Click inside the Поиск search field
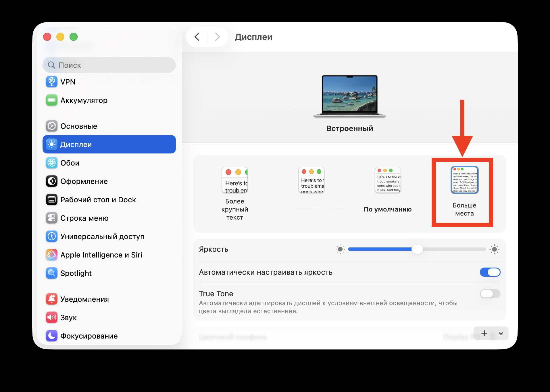Viewport: 550px width, 392px height. [109, 65]
